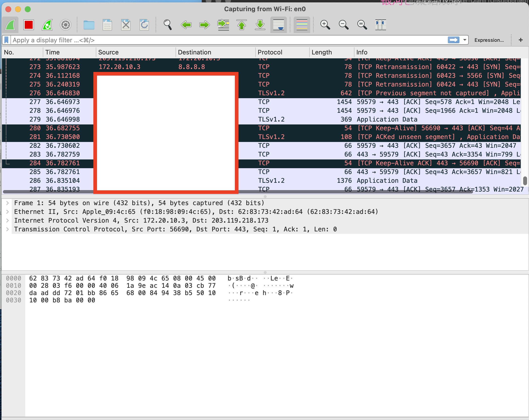The width and height of the screenshot is (529, 420).
Task: Open the Expression... filter builder
Action: [x=489, y=40]
